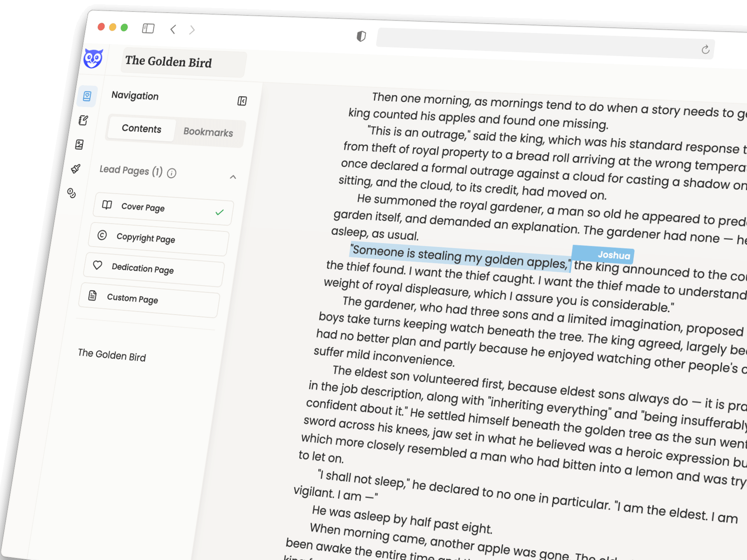Open the notes edit sidebar icon
The width and height of the screenshot is (747, 560).
pos(83,120)
